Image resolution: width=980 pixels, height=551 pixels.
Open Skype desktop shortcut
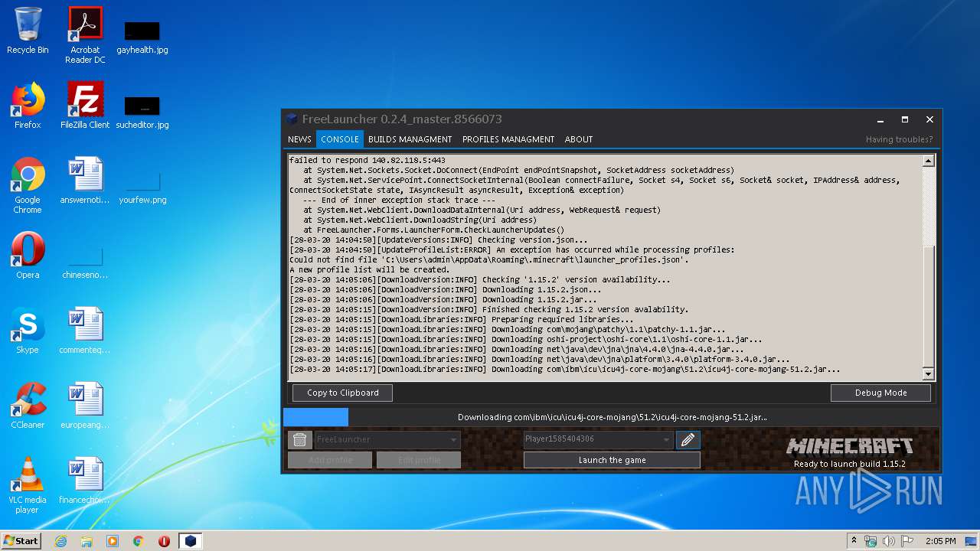click(x=28, y=331)
